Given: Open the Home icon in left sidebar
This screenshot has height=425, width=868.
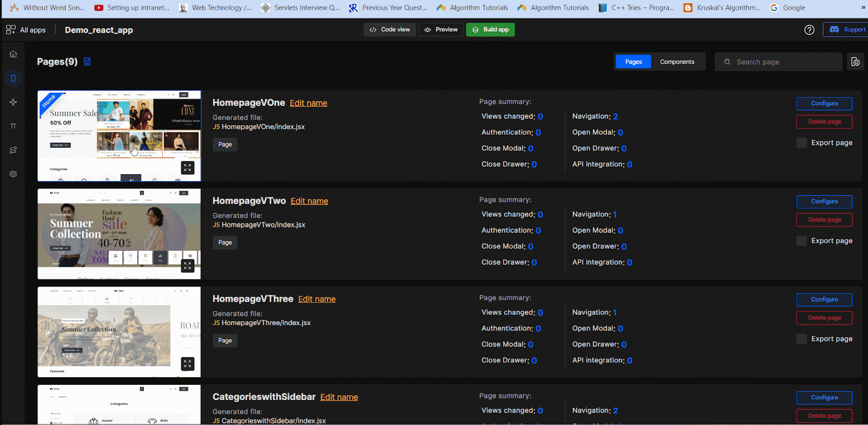Looking at the screenshot, I should click(x=13, y=54).
